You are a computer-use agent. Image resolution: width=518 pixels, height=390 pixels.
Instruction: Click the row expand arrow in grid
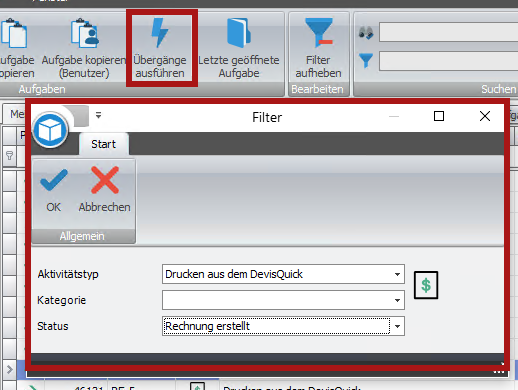coord(9,369)
